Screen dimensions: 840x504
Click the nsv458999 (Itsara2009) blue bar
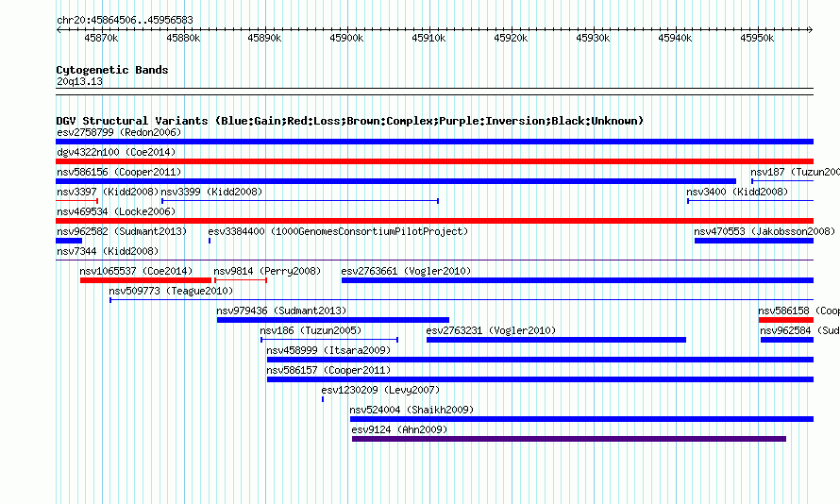click(x=540, y=360)
